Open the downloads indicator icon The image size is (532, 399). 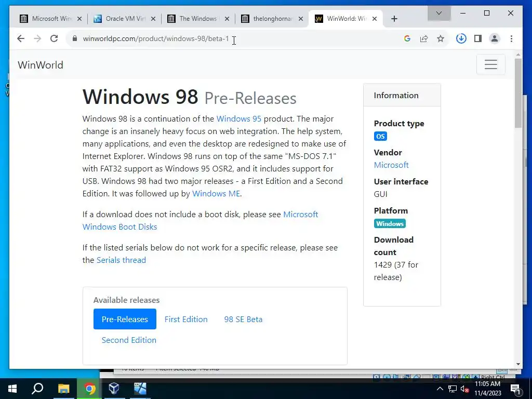(461, 38)
